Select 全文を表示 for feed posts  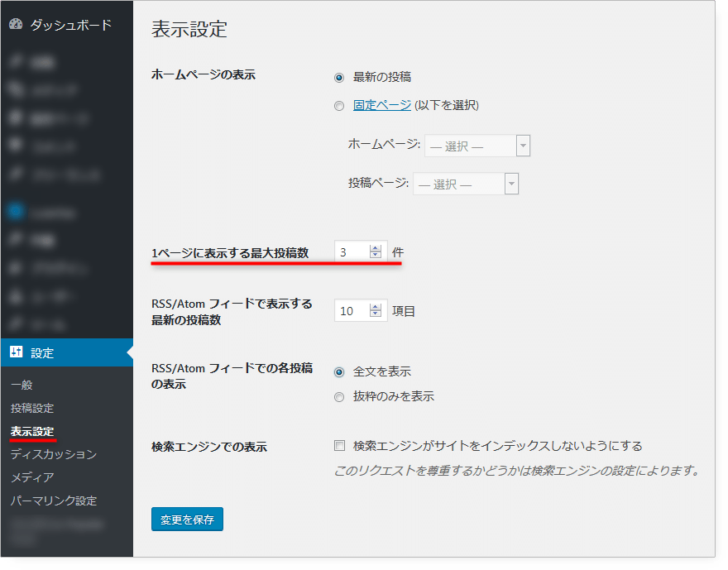pyautogui.click(x=338, y=371)
